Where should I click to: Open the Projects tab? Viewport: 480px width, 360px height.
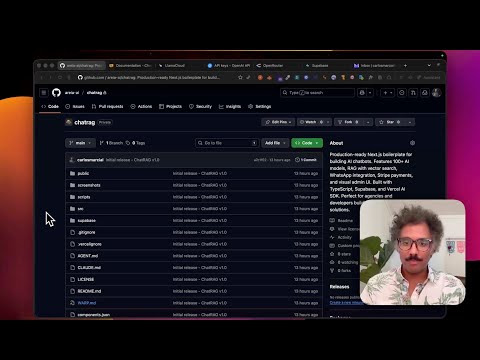[170, 106]
